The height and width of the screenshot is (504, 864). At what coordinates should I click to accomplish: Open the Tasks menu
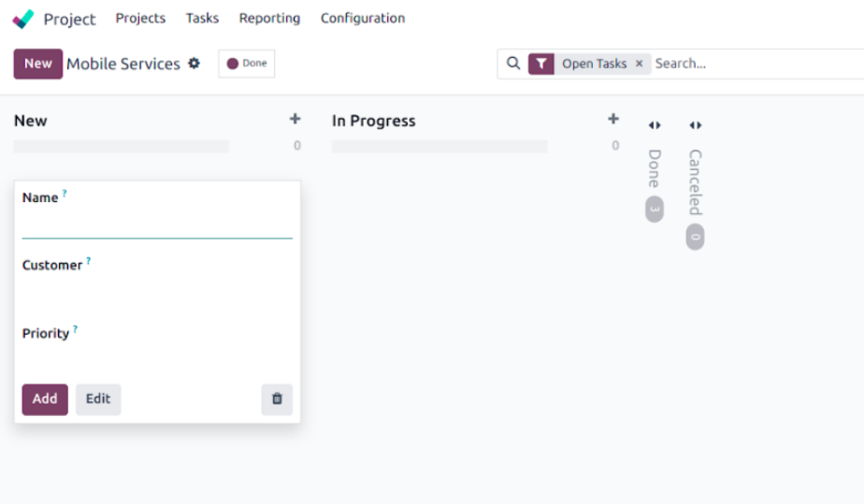202,19
